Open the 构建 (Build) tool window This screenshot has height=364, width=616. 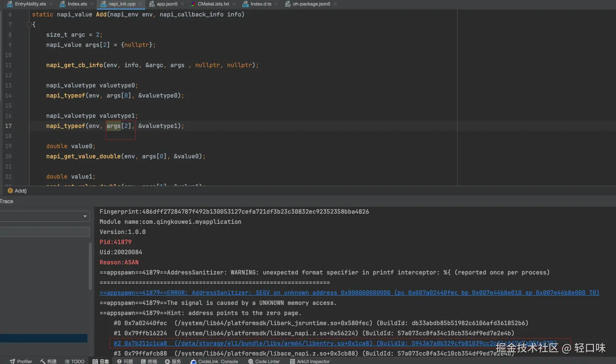click(48, 361)
